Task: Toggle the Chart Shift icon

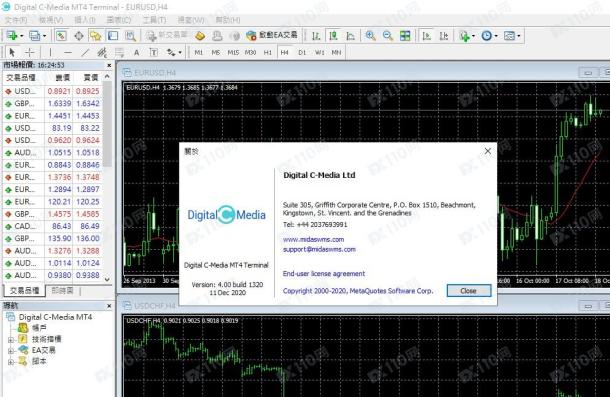Action: click(x=444, y=36)
